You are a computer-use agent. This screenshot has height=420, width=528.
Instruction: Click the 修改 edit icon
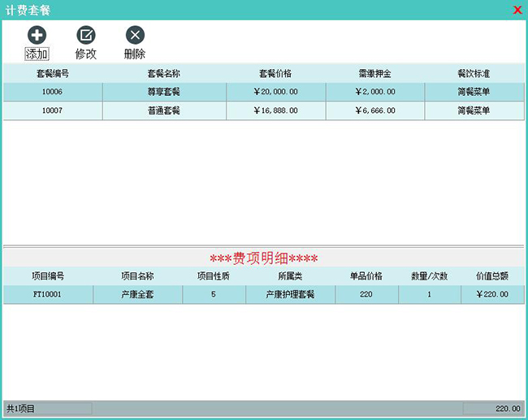pyautogui.click(x=86, y=35)
